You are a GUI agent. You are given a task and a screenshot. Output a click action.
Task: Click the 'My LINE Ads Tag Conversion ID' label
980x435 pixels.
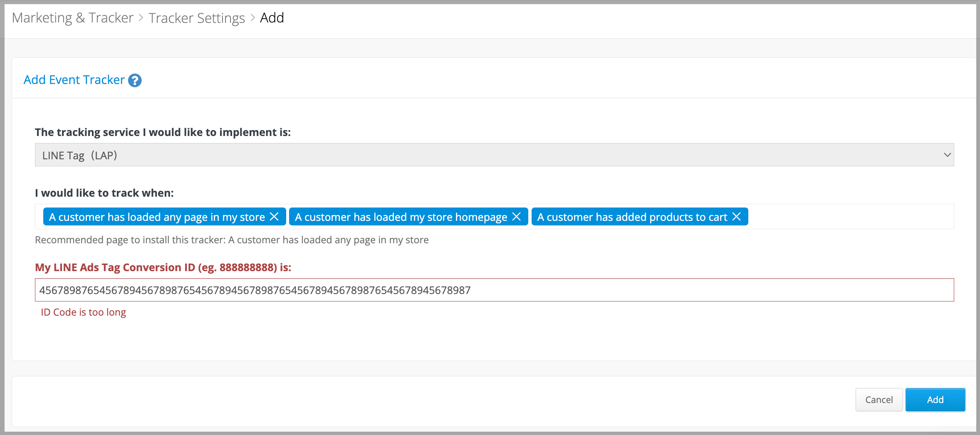tap(163, 267)
